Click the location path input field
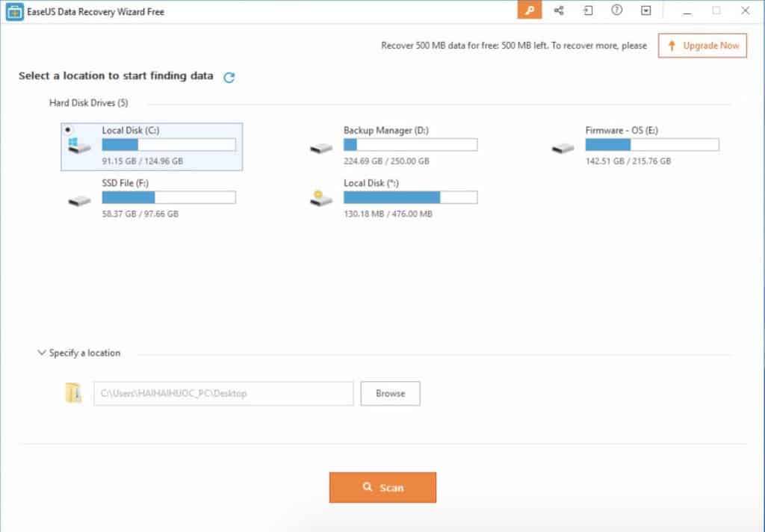Viewport: 765px width, 532px height. click(223, 393)
